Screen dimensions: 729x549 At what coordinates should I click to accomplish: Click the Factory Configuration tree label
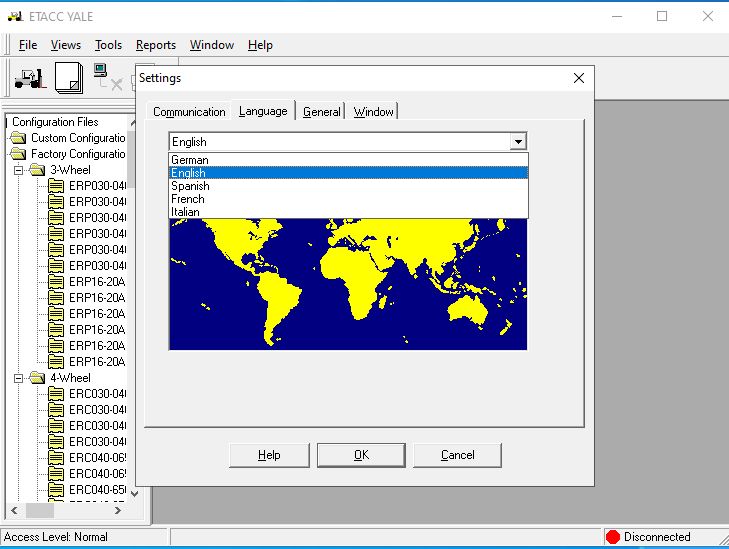click(78, 154)
